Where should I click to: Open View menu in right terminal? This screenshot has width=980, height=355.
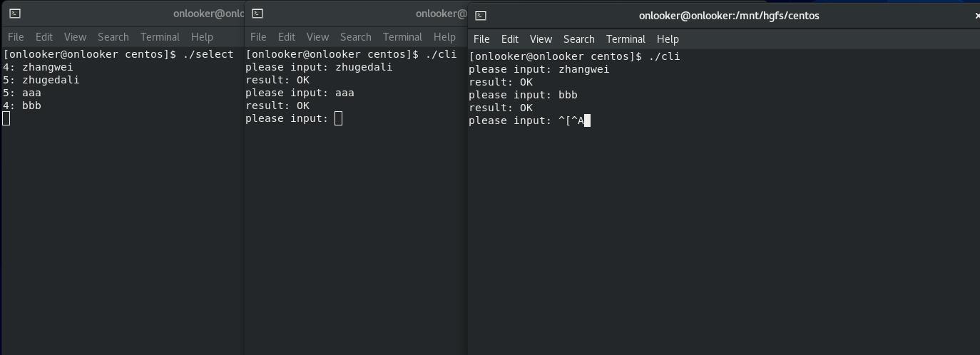click(x=541, y=39)
